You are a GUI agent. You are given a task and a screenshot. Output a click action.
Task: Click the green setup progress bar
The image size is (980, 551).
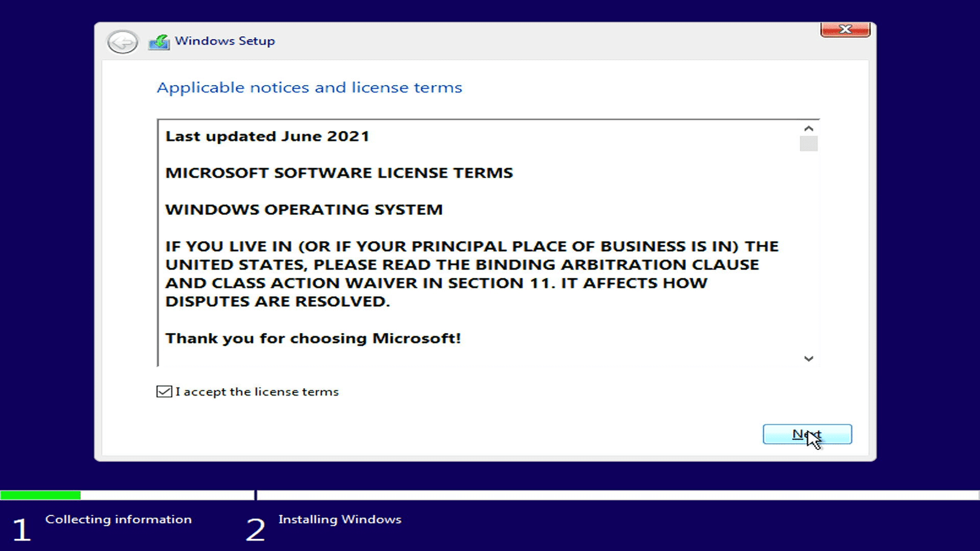[x=40, y=495]
